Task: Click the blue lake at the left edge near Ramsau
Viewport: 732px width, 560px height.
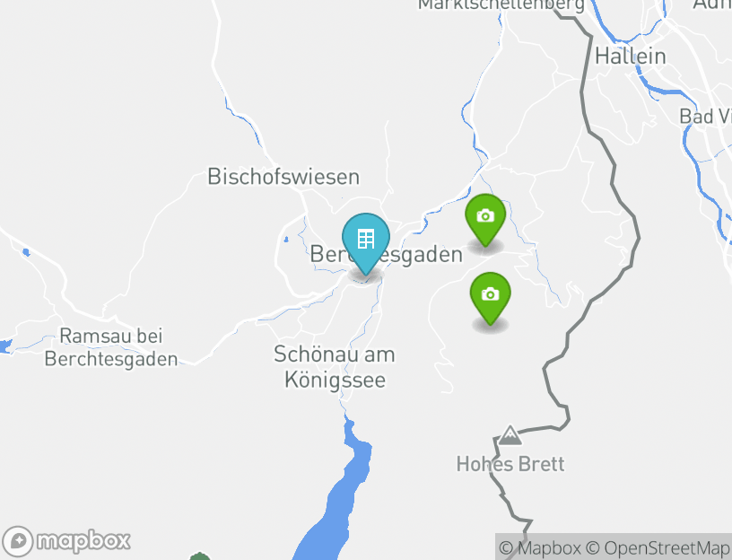Action: tap(4, 346)
